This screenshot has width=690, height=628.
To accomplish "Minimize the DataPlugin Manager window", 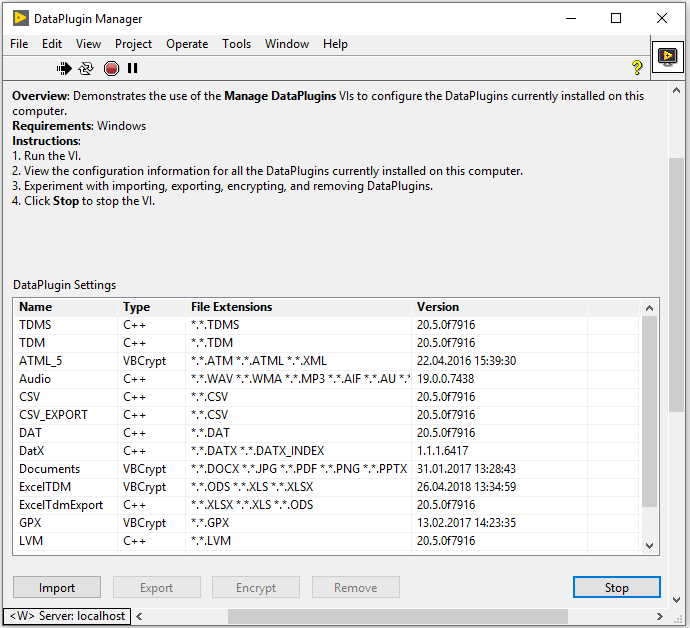I will (x=571, y=18).
